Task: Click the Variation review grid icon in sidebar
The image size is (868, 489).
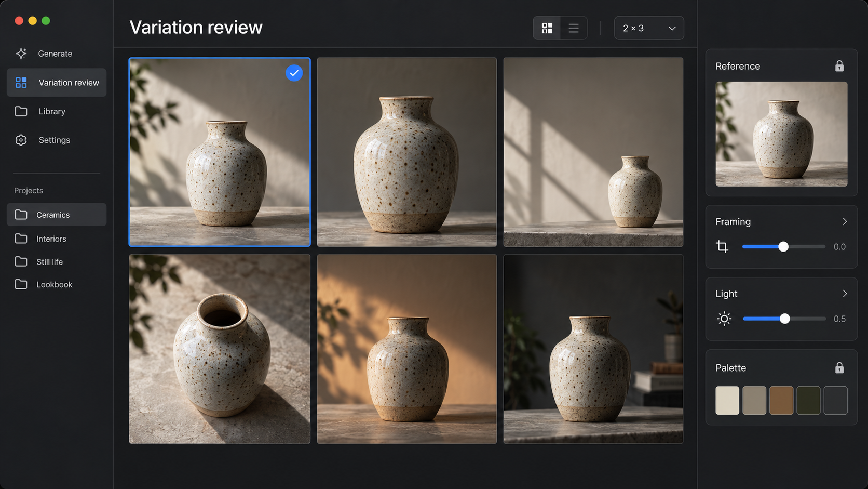Action: [21, 83]
